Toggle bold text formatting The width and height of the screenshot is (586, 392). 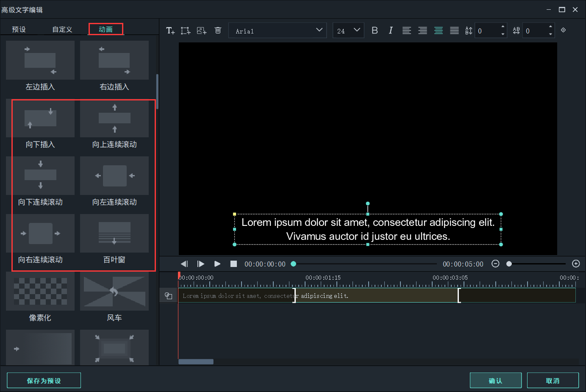(375, 31)
